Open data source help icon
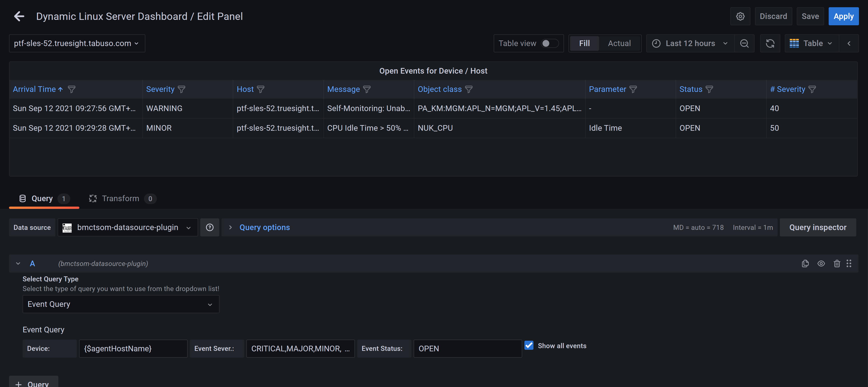Viewport: 868px width, 387px height. pyautogui.click(x=210, y=228)
